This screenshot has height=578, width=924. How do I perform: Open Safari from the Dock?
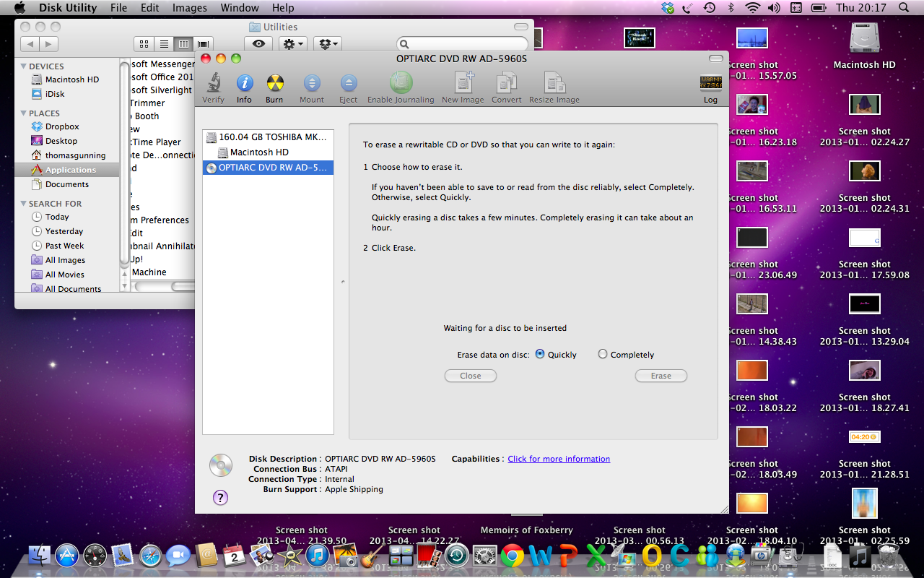tap(151, 556)
